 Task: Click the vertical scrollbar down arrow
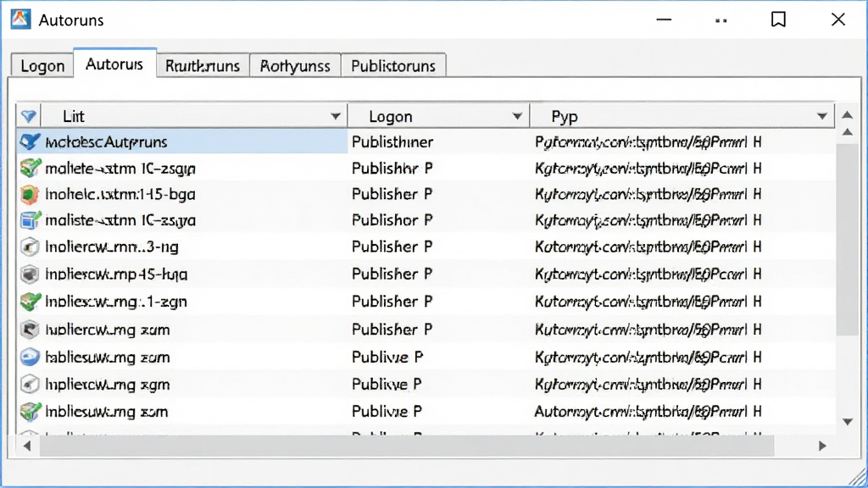847,422
